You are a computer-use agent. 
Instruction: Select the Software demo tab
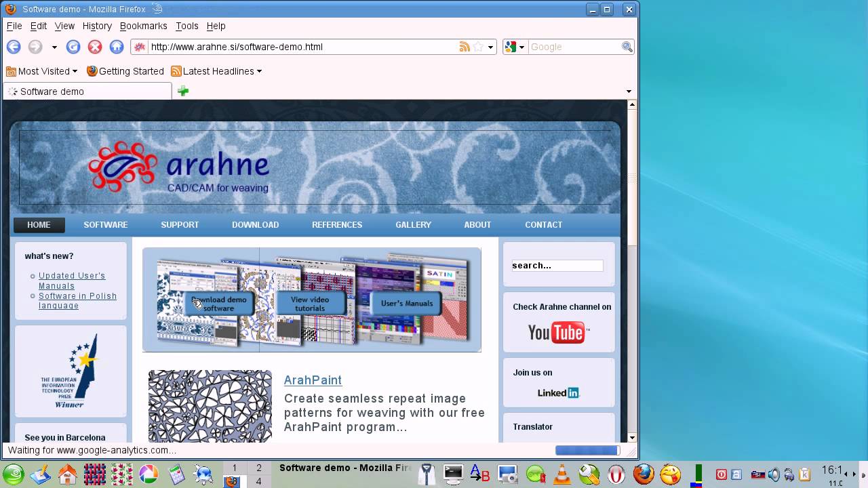tap(87, 91)
